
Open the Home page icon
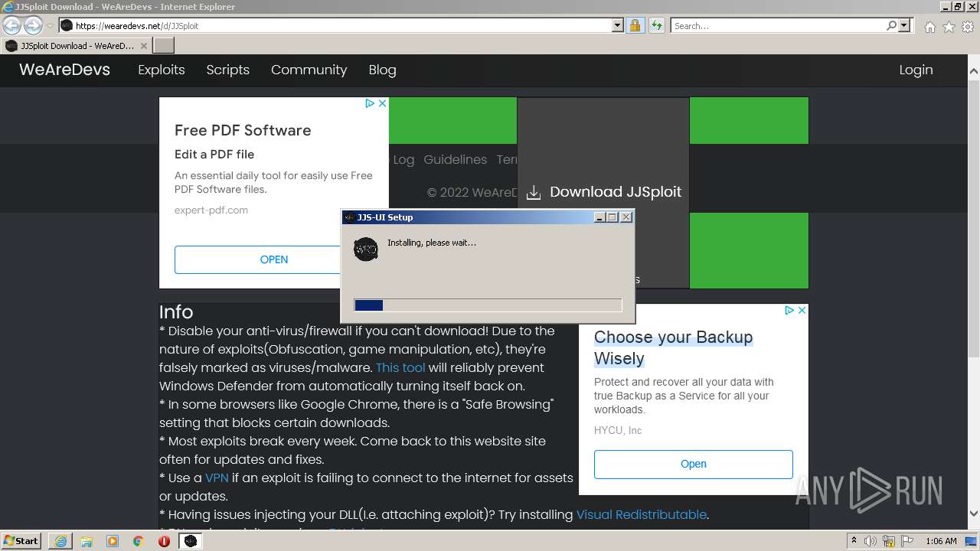pyautogui.click(x=929, y=27)
